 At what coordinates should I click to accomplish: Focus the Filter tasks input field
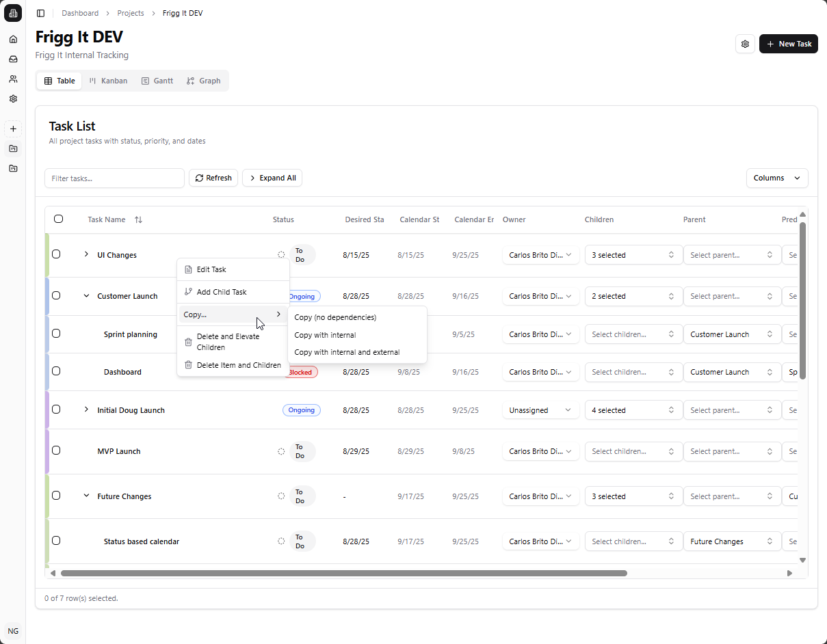[x=114, y=178]
